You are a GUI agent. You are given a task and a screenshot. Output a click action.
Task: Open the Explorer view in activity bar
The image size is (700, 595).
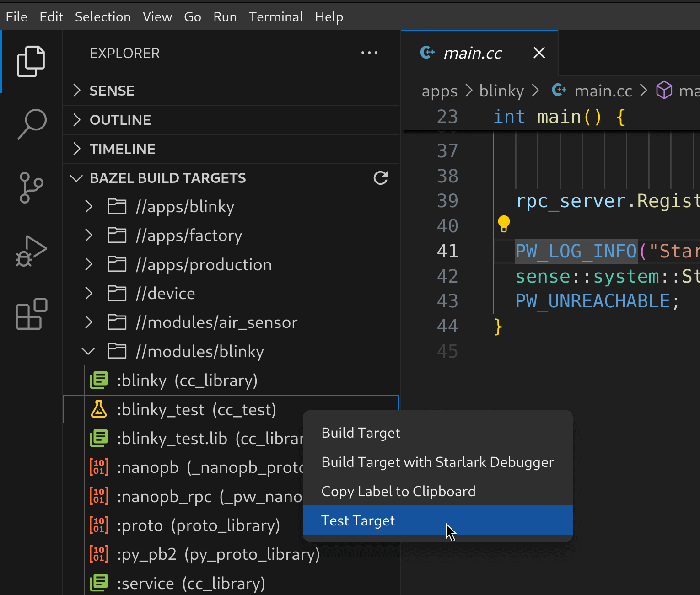[31, 61]
